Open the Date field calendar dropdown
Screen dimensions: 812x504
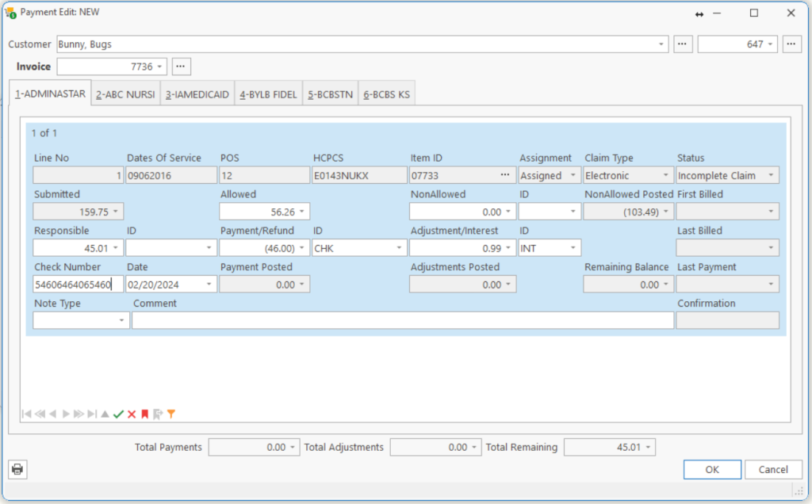click(209, 284)
